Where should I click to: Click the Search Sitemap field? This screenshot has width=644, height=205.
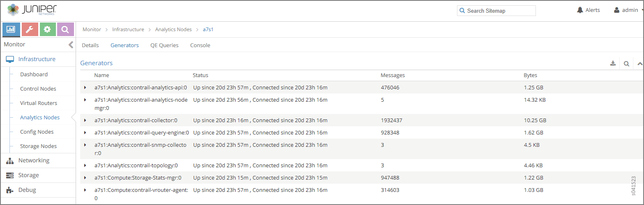click(499, 11)
